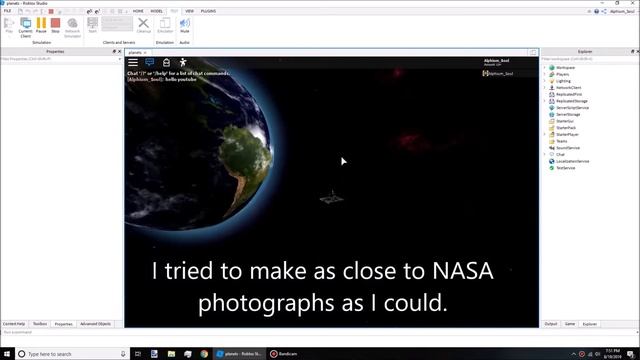
Task: Open the Properties bottom tab
Action: [63, 324]
